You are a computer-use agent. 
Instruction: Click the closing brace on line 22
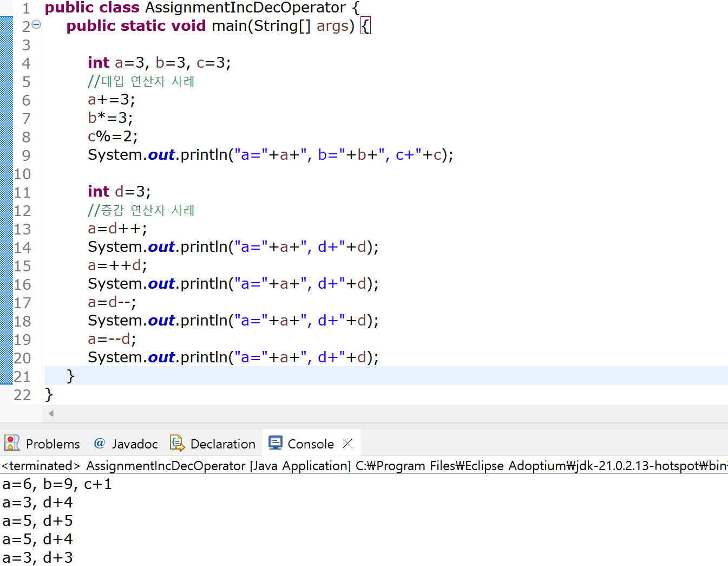[49, 394]
